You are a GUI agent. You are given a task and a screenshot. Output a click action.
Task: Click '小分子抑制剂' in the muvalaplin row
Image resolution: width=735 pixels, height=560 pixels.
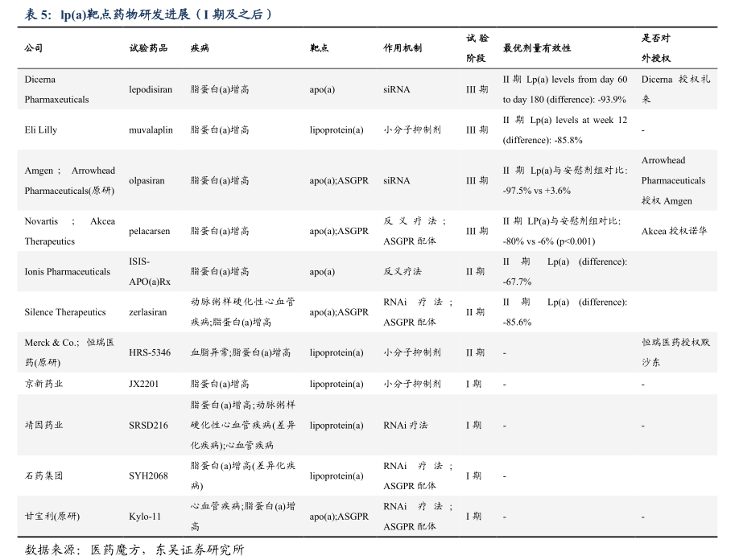pyautogui.click(x=412, y=130)
